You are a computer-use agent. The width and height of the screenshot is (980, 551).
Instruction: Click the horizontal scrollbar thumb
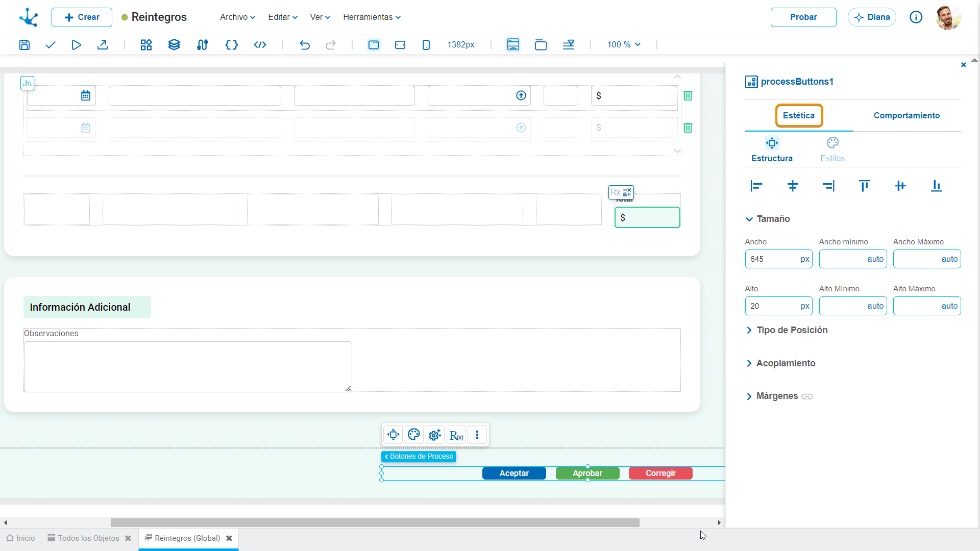coord(375,523)
